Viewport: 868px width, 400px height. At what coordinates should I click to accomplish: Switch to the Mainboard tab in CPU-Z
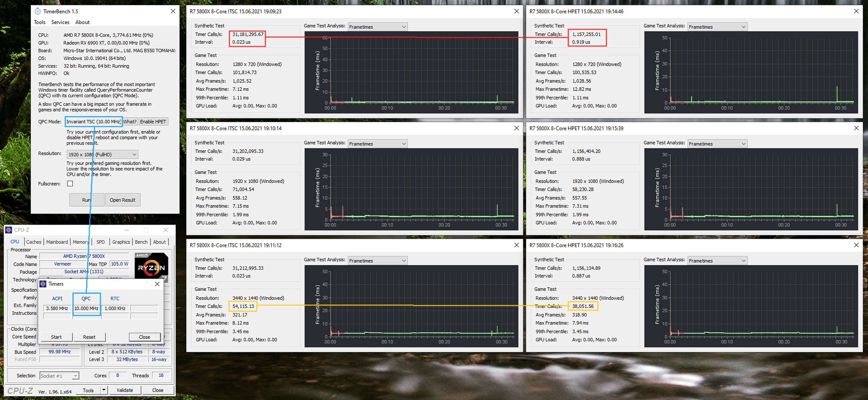[57, 242]
